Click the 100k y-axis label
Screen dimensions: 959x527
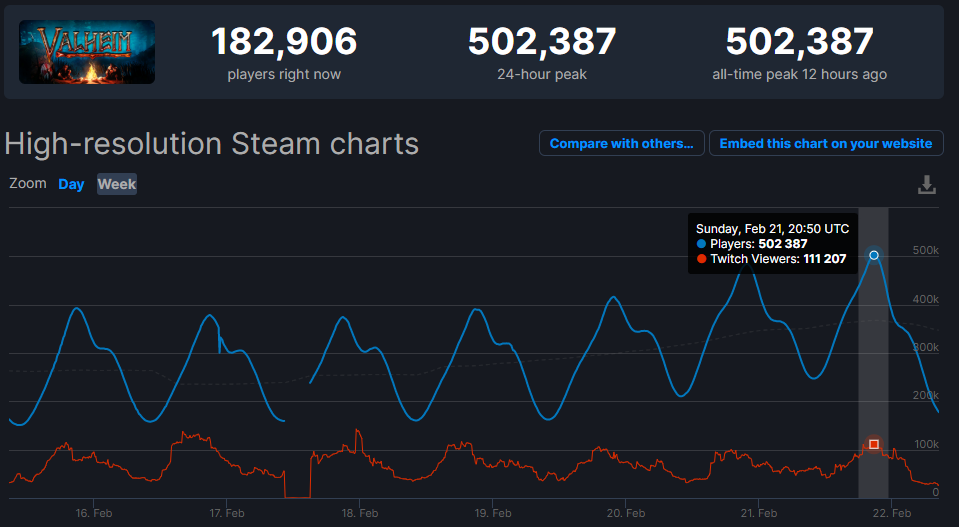click(x=926, y=444)
